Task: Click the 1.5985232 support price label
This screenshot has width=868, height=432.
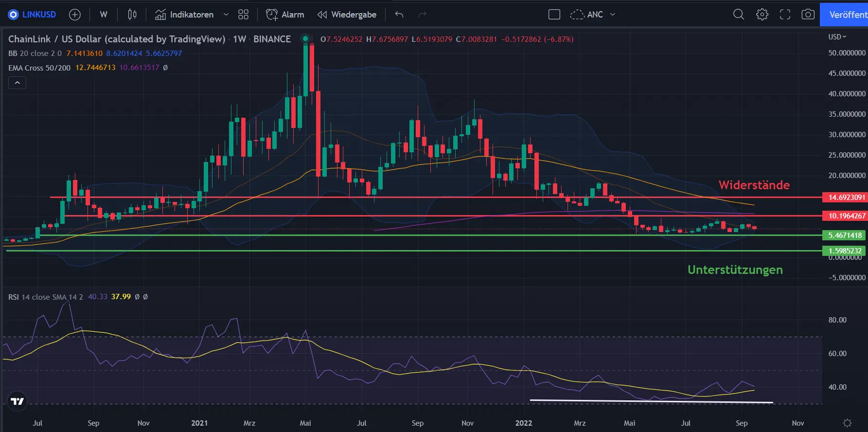Action: point(845,251)
